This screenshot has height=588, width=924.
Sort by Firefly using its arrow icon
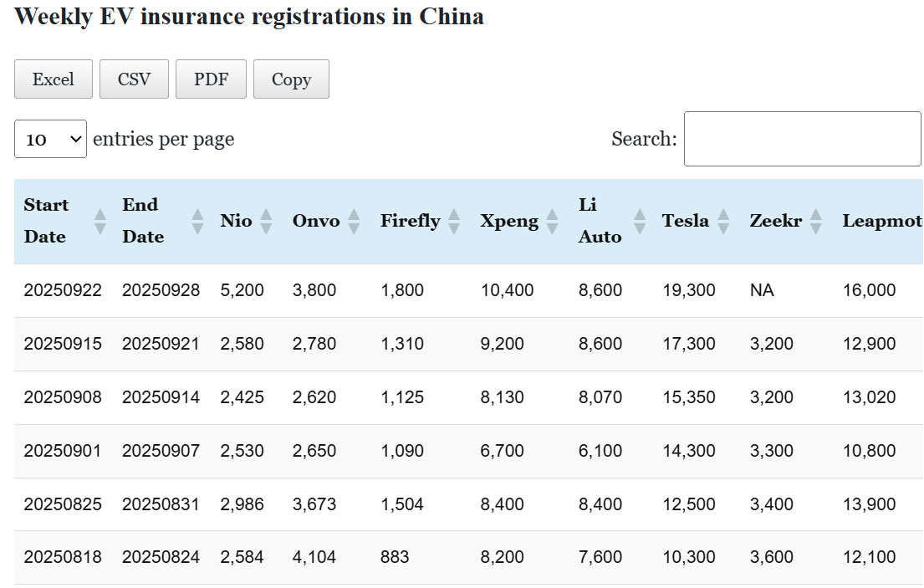(x=454, y=222)
